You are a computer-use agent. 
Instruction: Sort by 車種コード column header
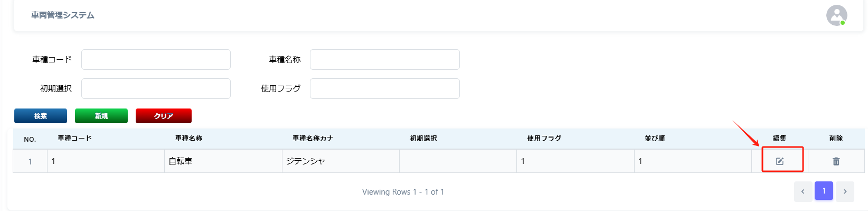coord(75,139)
